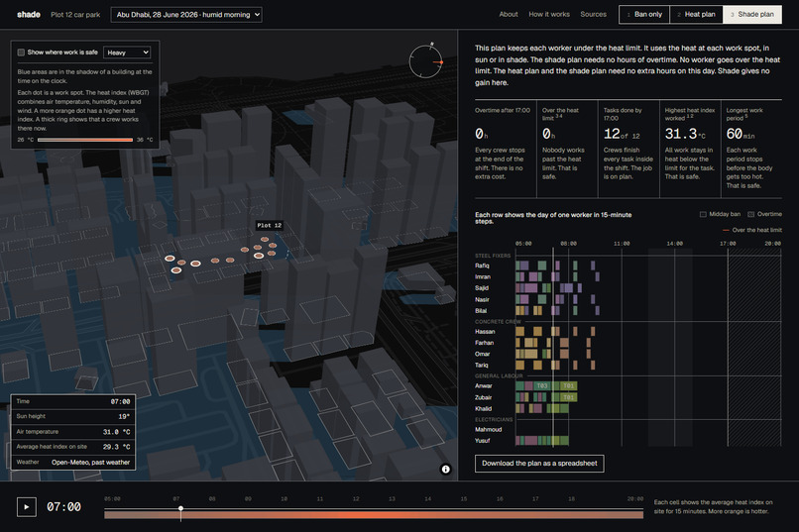Select worker row Mahmoud
Viewport: 799px width, 532px height.
pos(628,430)
